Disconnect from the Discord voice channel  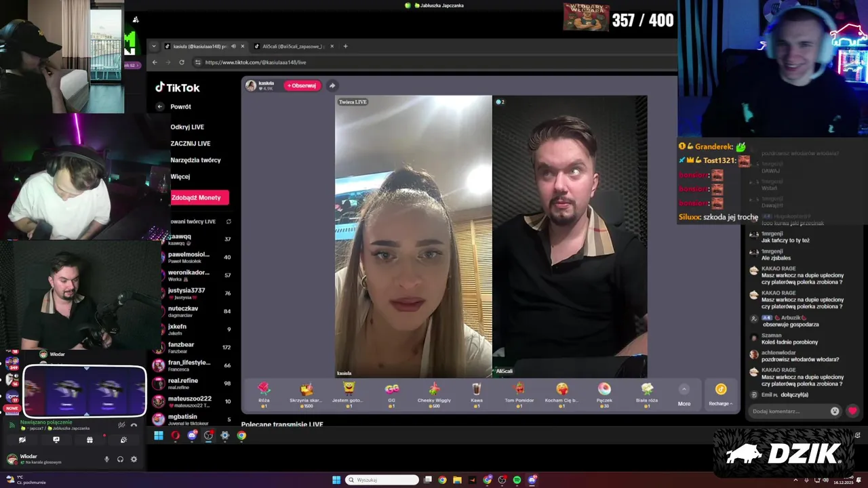click(x=134, y=425)
